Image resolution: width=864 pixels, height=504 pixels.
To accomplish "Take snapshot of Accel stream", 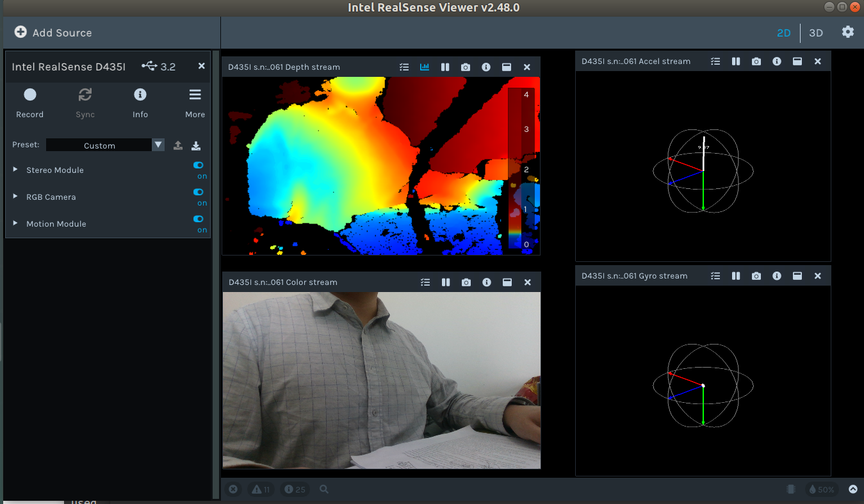I will pyautogui.click(x=756, y=61).
